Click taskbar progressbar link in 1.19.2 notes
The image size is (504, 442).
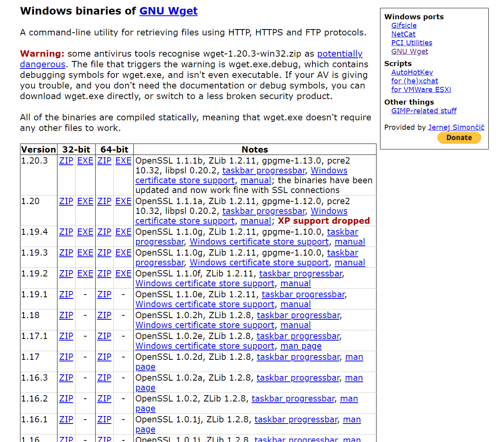pos(301,273)
